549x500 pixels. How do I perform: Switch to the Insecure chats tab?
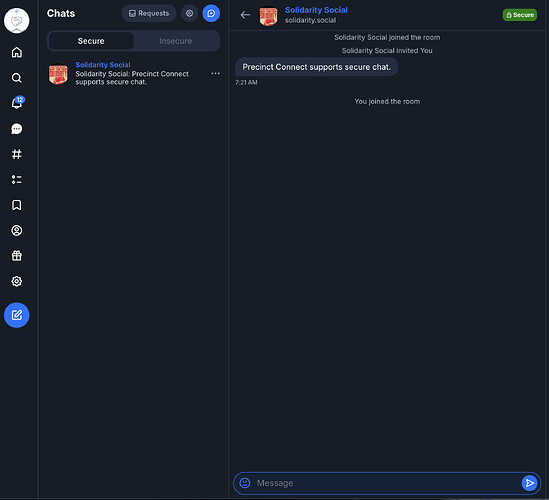coord(176,41)
